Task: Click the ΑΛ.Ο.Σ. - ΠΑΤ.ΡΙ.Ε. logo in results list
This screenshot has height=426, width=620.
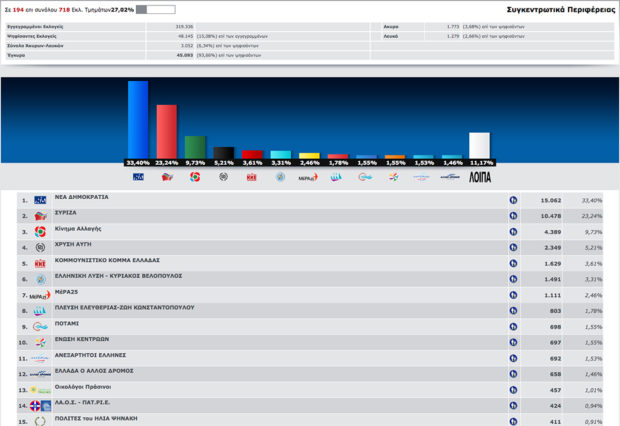Action: [x=40, y=406]
